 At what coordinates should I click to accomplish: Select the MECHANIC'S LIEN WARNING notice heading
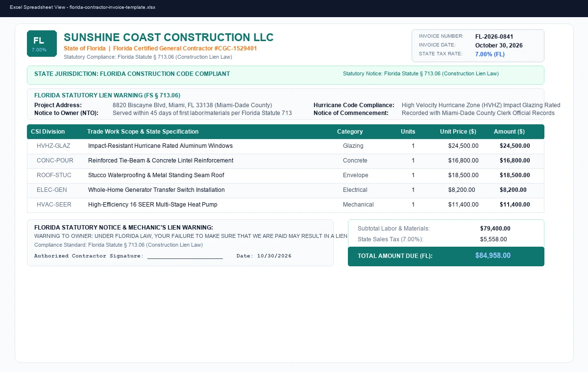[123, 228]
